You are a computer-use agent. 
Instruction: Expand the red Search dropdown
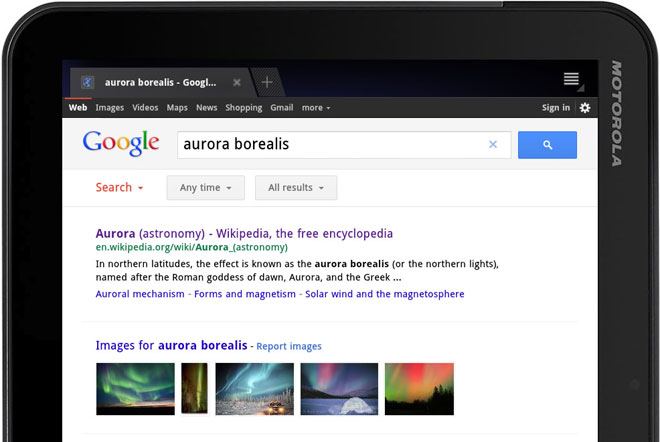click(119, 187)
